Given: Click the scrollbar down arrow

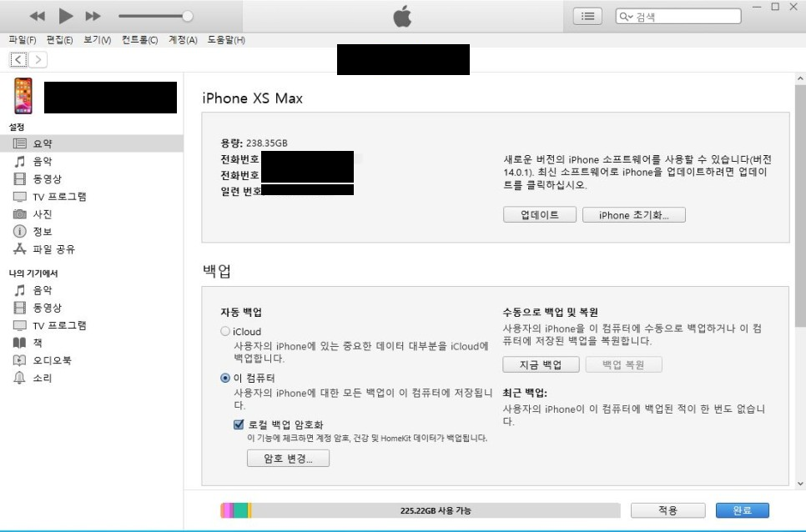Looking at the screenshot, I should click(800, 483).
